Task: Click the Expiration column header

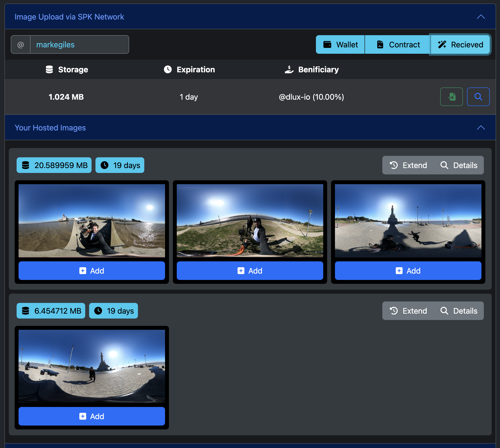Action: tap(189, 70)
